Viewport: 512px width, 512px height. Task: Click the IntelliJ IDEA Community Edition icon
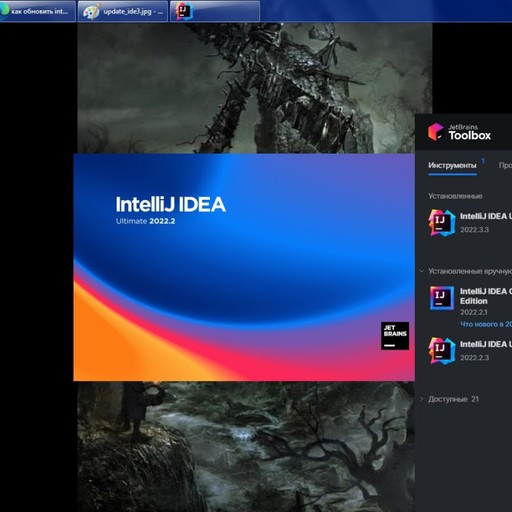[442, 298]
